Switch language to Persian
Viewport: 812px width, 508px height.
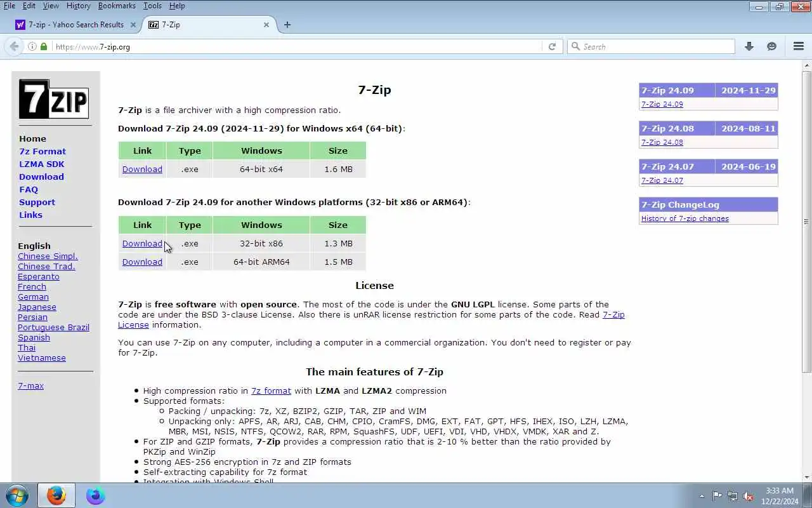click(32, 317)
